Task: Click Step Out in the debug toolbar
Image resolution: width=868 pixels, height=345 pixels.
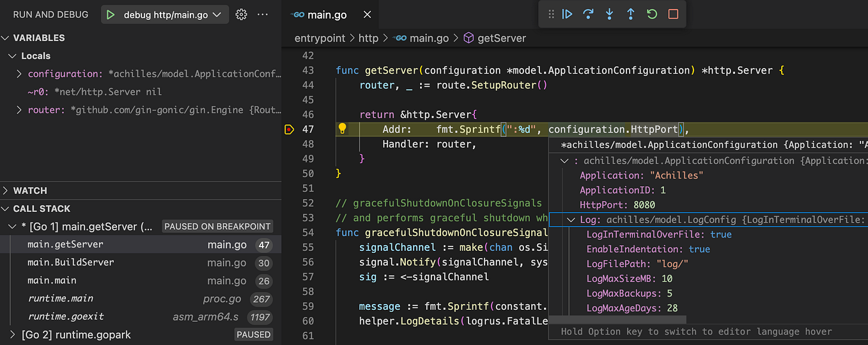Action: pyautogui.click(x=630, y=14)
